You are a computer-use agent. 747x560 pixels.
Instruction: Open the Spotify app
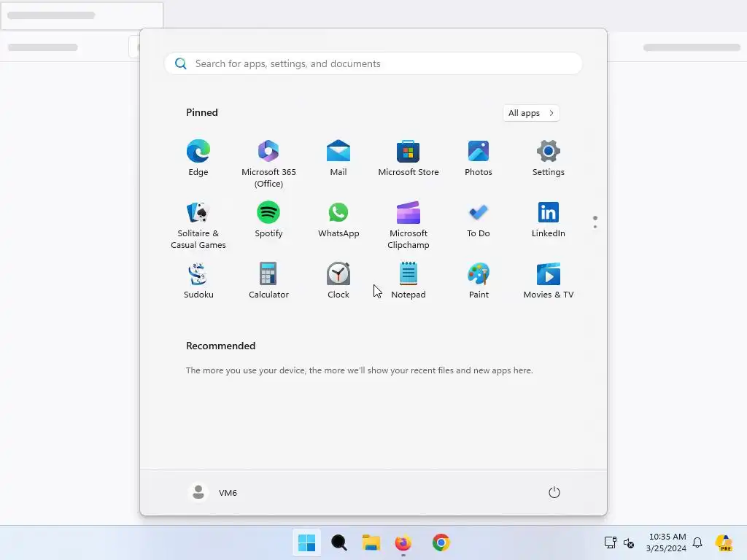(x=268, y=219)
